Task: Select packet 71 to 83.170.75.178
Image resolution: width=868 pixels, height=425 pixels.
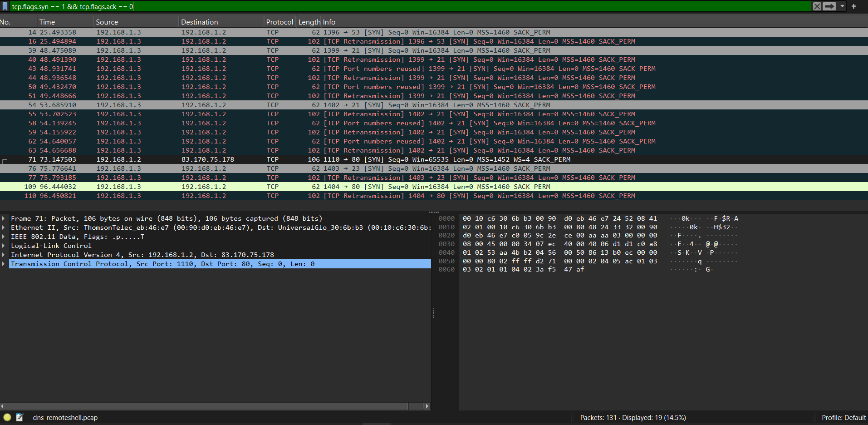Action: coord(434,159)
